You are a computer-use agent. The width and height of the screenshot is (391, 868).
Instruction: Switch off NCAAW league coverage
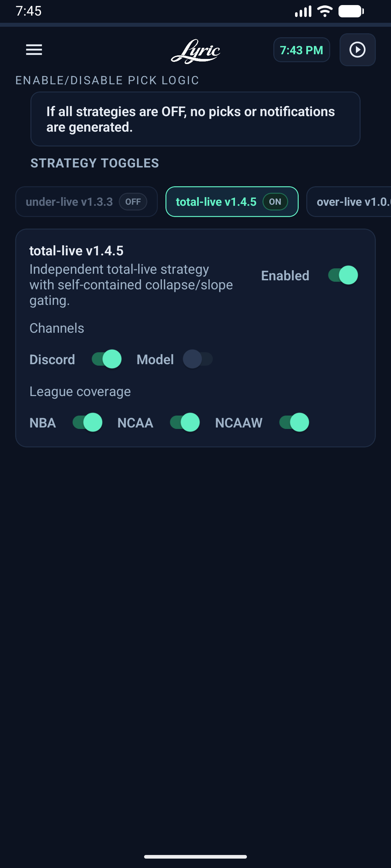pyautogui.click(x=294, y=422)
